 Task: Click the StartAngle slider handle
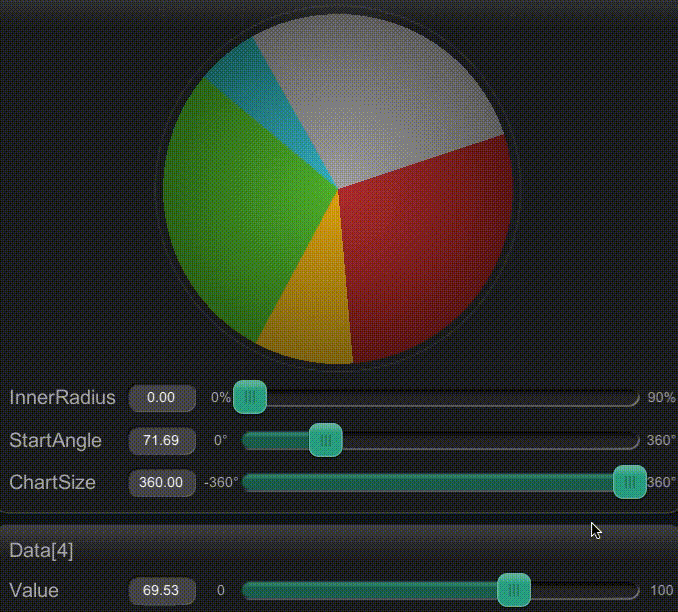[326, 440]
